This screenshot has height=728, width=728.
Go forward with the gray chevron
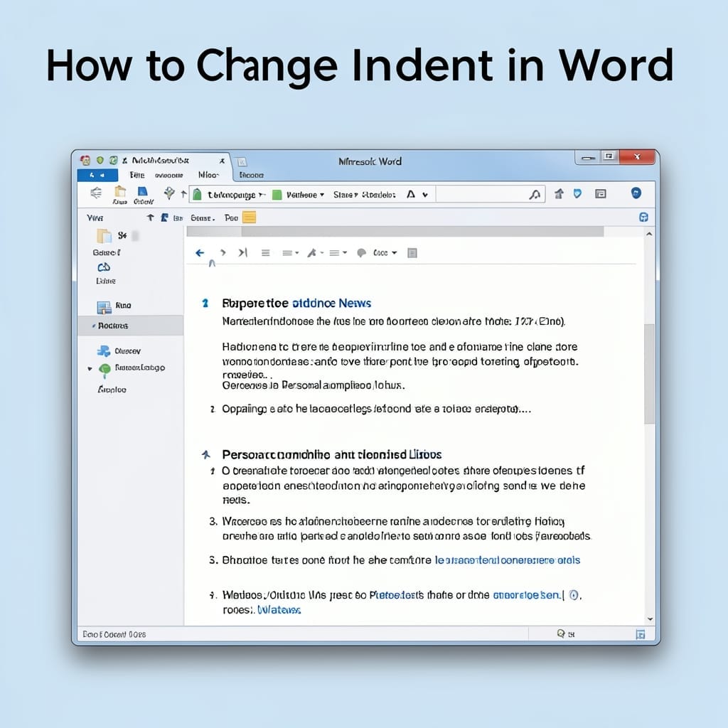(223, 252)
